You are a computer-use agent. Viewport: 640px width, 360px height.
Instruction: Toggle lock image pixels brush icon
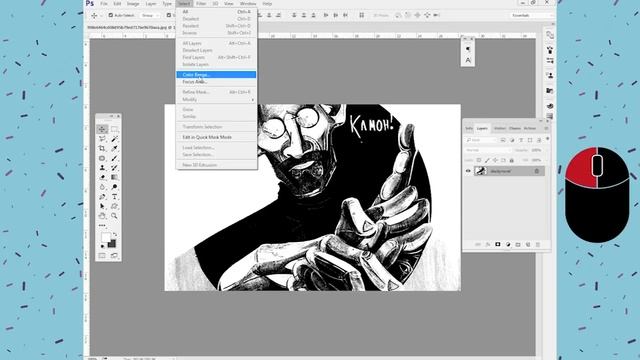pyautogui.click(x=487, y=160)
